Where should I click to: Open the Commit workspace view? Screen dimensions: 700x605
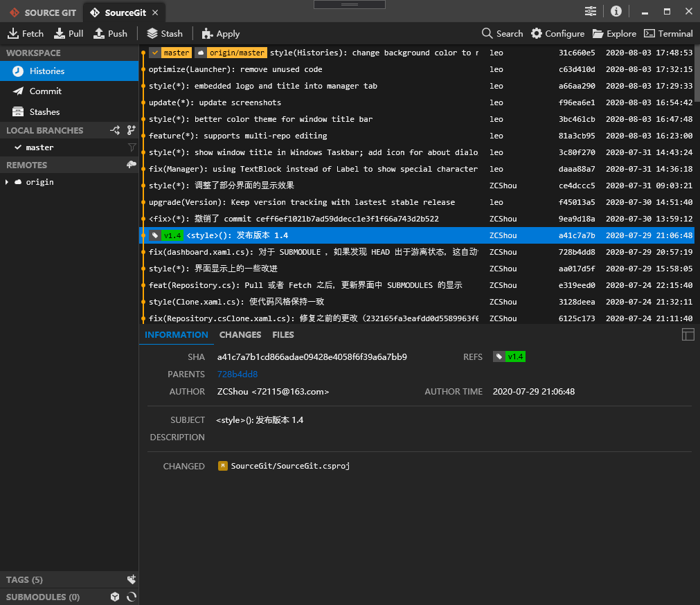click(69, 91)
